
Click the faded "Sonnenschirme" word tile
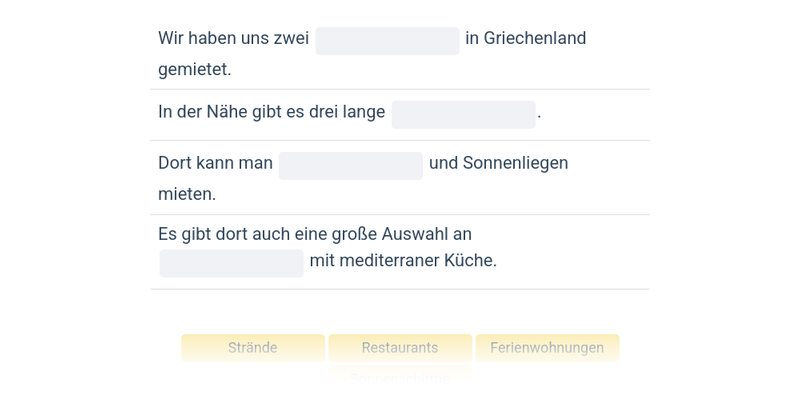[x=400, y=378]
